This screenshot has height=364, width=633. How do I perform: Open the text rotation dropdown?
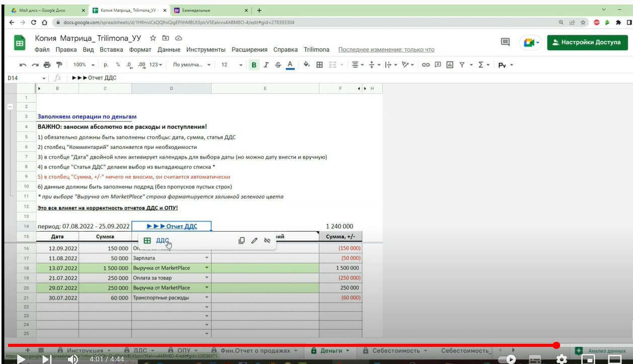point(408,65)
